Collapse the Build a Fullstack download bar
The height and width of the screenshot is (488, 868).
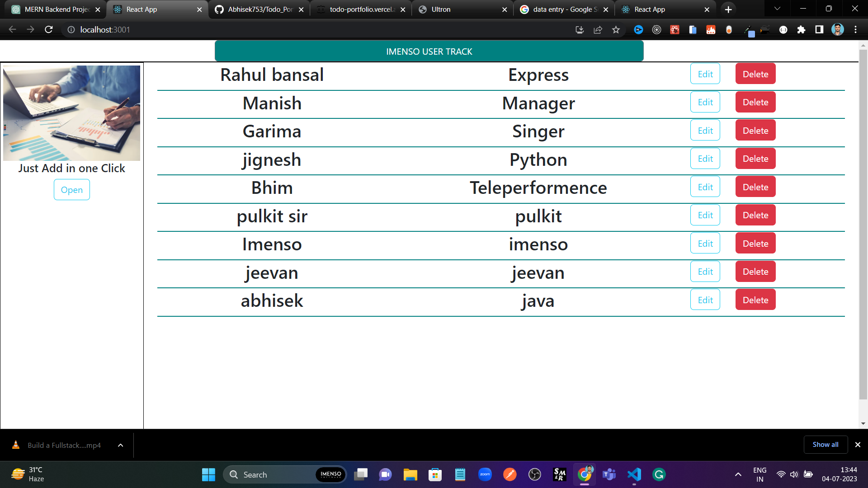point(120,445)
